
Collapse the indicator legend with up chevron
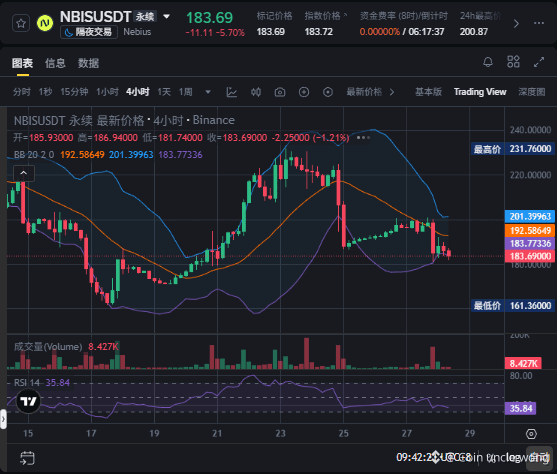tap(24, 173)
